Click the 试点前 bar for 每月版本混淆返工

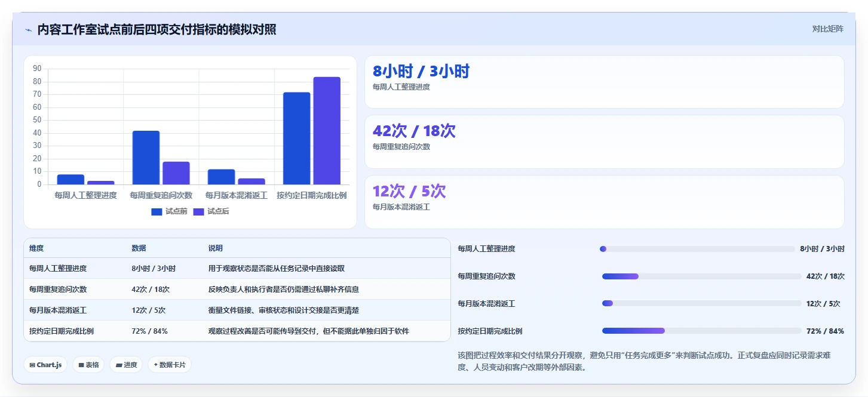point(222,177)
